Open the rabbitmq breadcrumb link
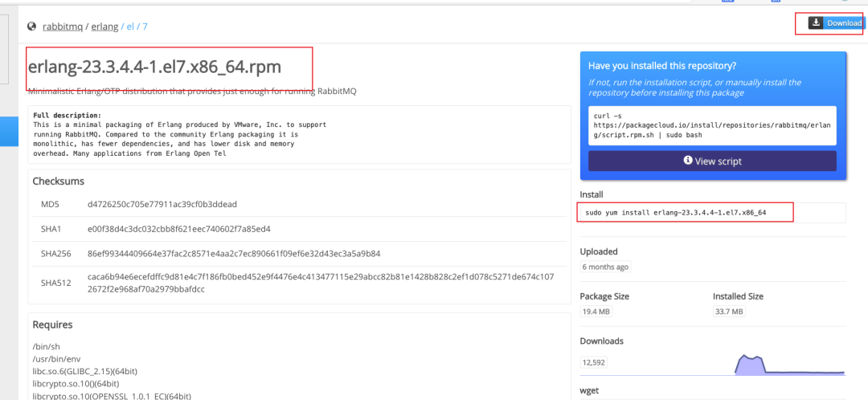The height and width of the screenshot is (400, 868). coord(63,27)
